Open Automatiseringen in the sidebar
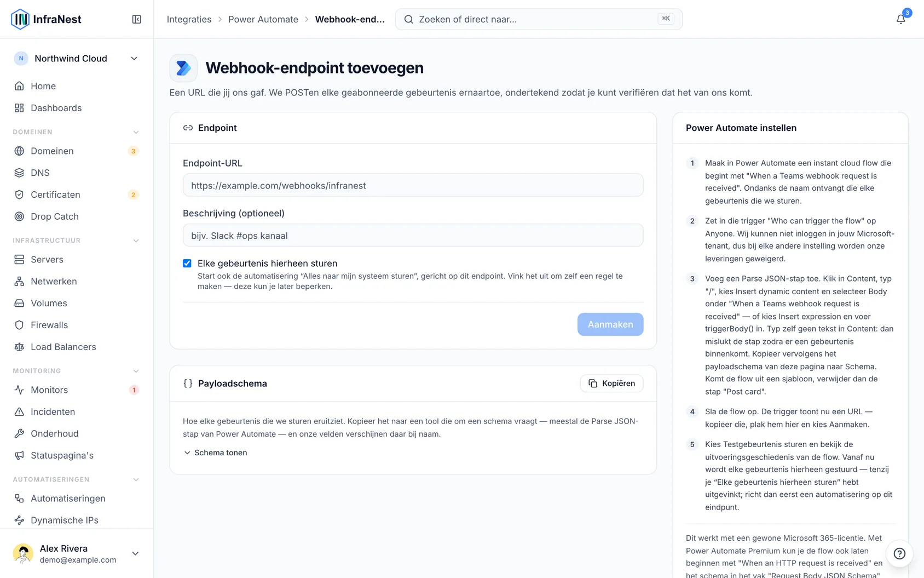This screenshot has width=924, height=578. pyautogui.click(x=77, y=498)
